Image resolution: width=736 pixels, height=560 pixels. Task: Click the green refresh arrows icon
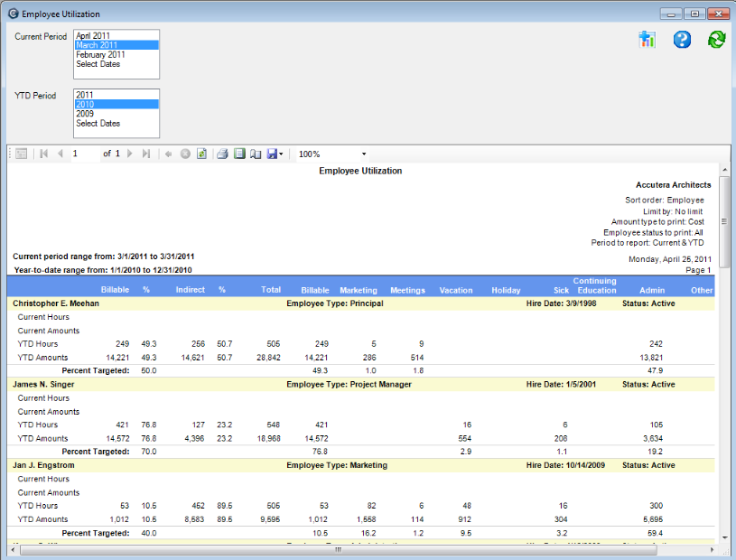tap(716, 40)
